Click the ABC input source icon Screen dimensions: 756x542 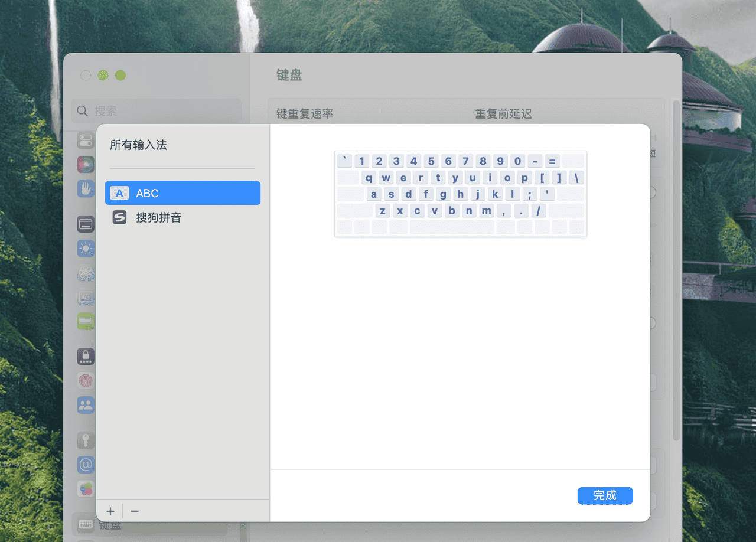click(119, 192)
